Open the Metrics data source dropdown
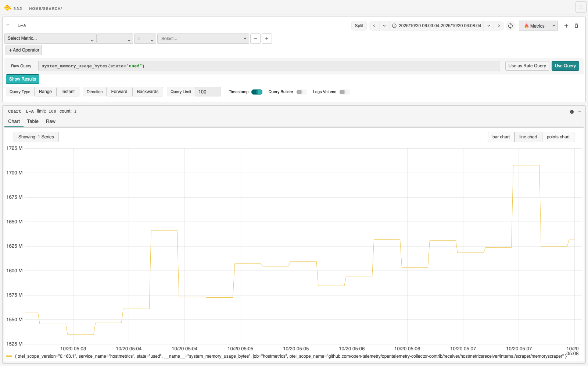This screenshot has height=368, width=588. point(538,26)
